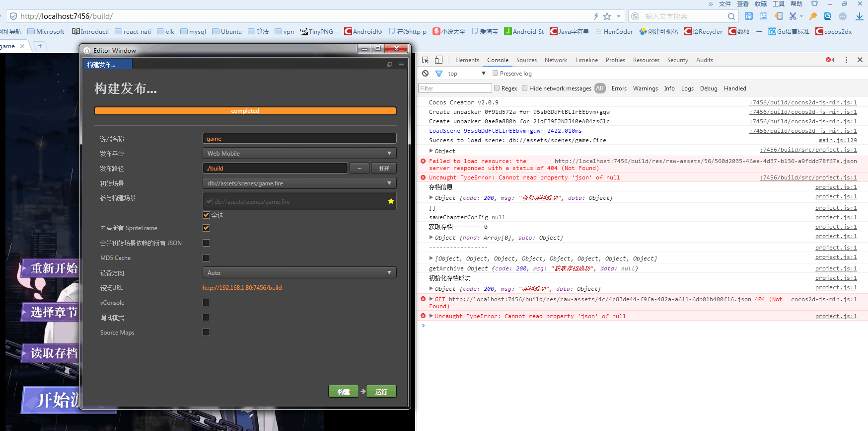868x431 pixels.
Task: Click the shirt skin icon in browser title bar
Action: [x=814, y=3]
